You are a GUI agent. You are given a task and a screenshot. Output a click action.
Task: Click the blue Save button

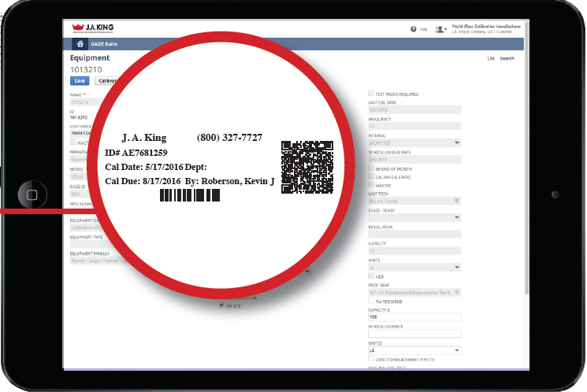pyautogui.click(x=80, y=81)
